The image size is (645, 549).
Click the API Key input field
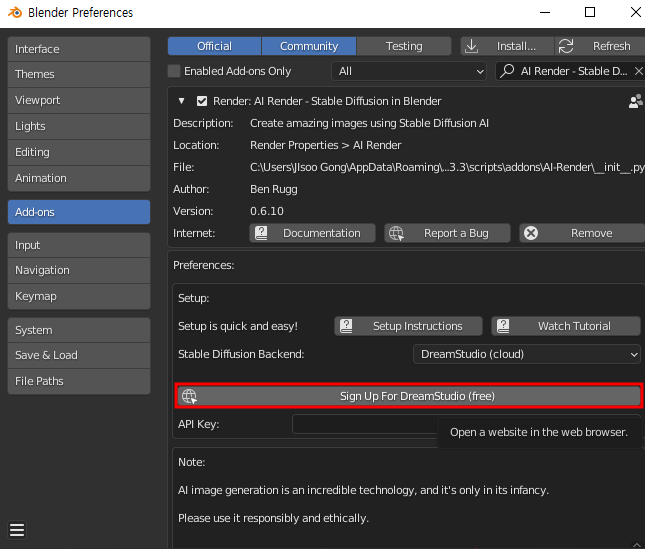466,424
